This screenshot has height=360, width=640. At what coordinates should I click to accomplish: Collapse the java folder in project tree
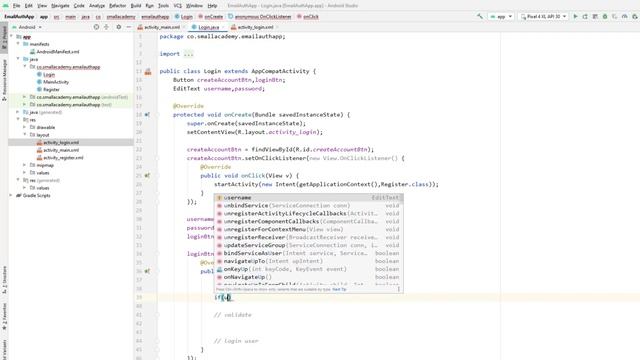[x=18, y=59]
